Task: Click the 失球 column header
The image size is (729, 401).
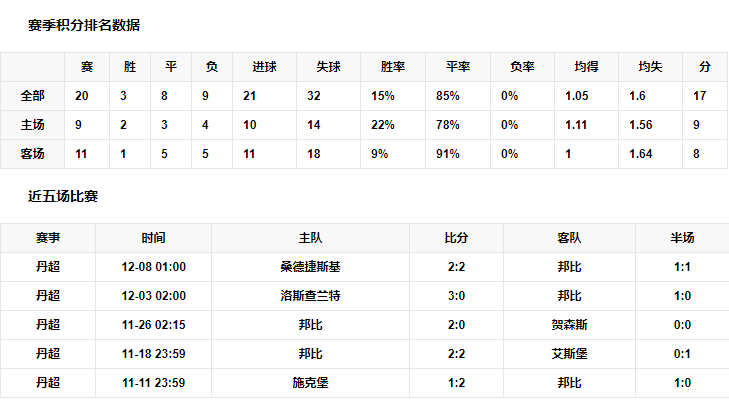Action: pyautogui.click(x=328, y=67)
